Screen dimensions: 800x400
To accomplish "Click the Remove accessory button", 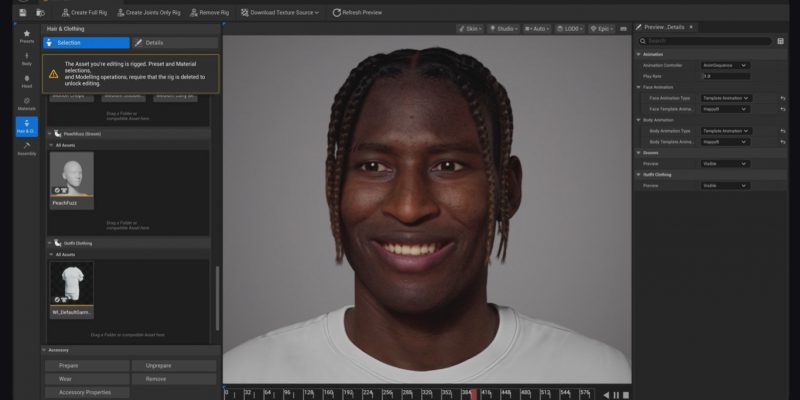I will tap(174, 379).
